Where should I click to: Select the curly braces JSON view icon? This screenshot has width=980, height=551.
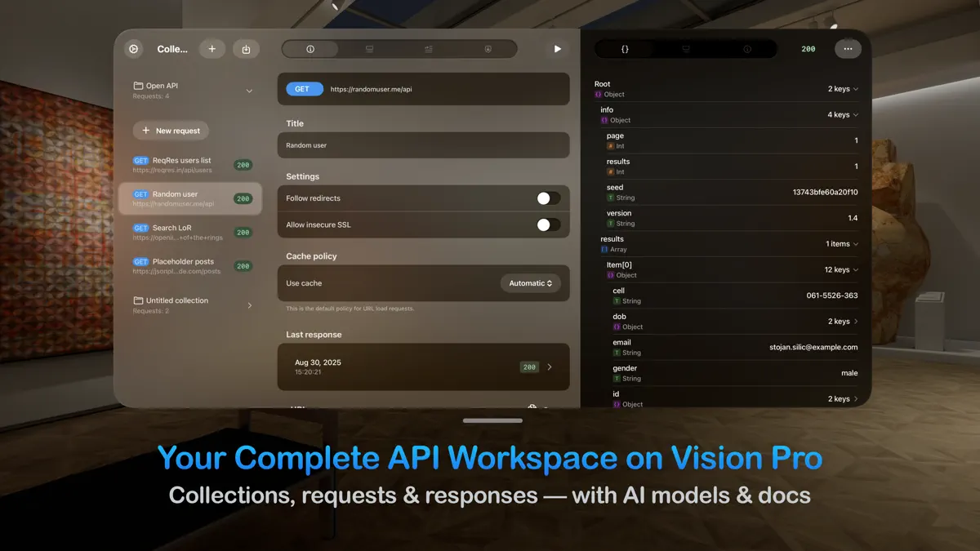(625, 48)
